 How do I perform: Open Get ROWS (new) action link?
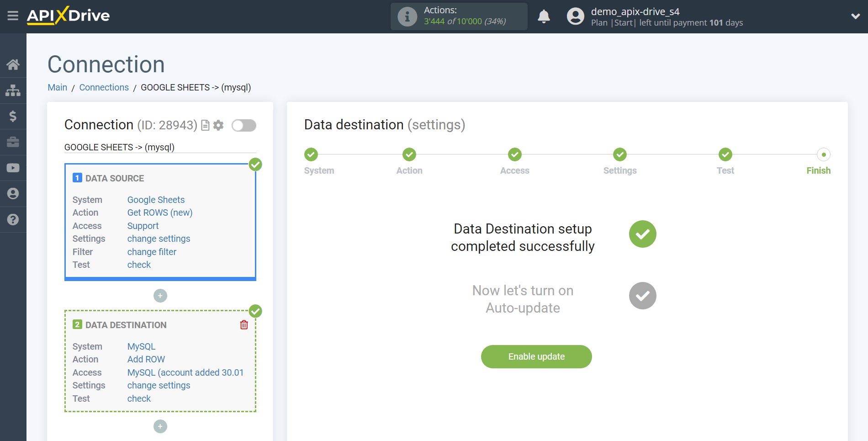pyautogui.click(x=160, y=213)
